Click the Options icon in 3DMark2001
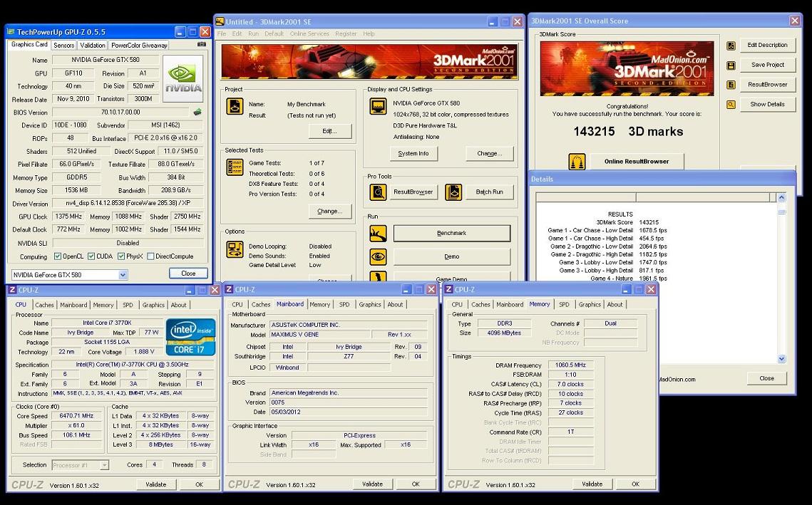Image resolution: width=812 pixels, height=505 pixels. click(235, 249)
